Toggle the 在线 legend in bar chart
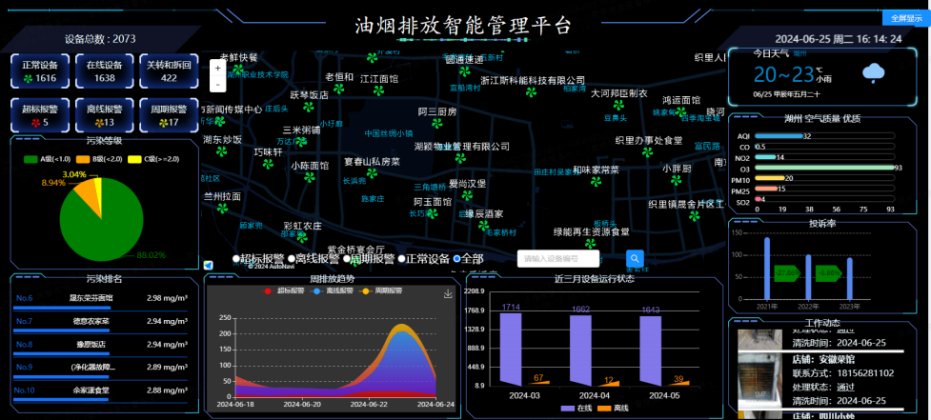931x420 pixels. [x=576, y=408]
